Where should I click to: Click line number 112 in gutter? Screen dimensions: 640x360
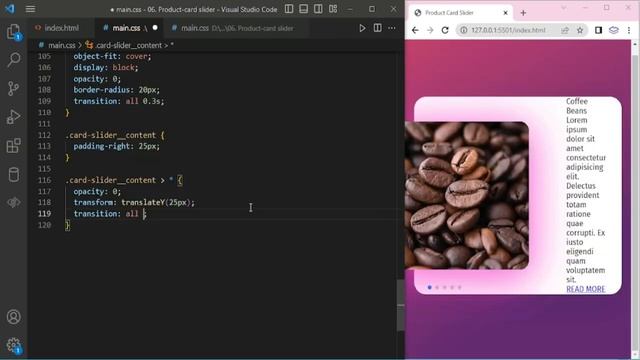(x=44, y=135)
